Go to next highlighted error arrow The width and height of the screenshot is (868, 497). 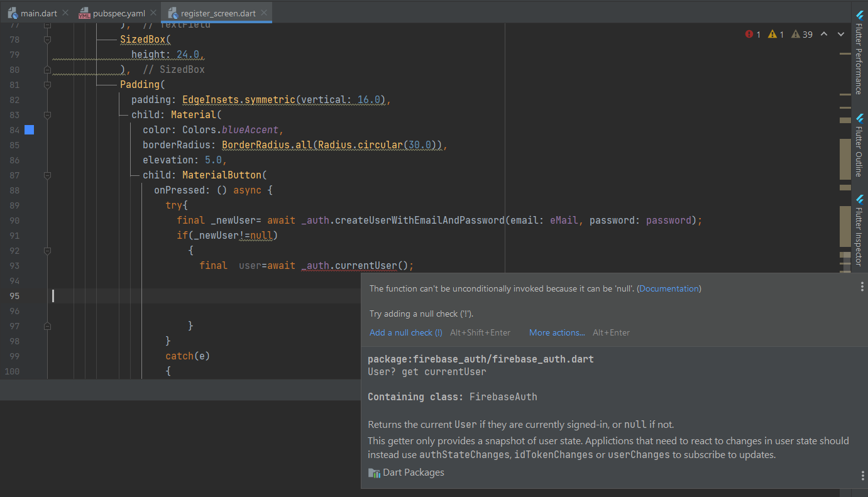pyautogui.click(x=841, y=35)
